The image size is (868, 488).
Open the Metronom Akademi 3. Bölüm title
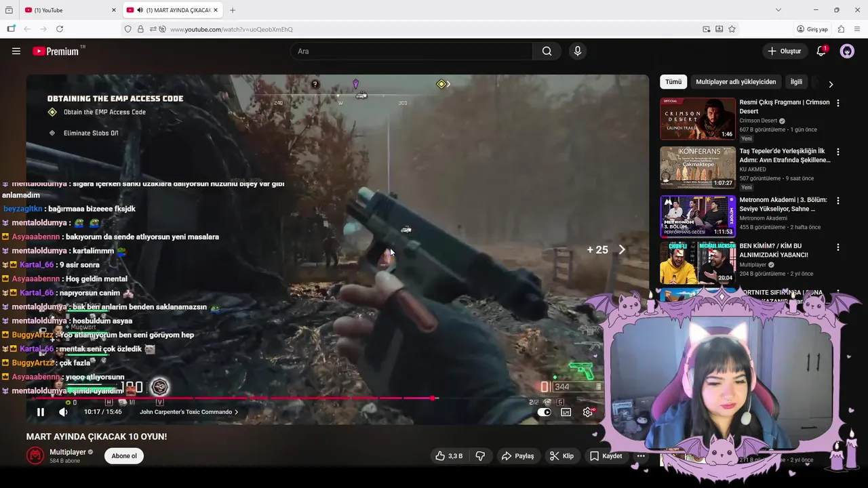[x=783, y=204]
